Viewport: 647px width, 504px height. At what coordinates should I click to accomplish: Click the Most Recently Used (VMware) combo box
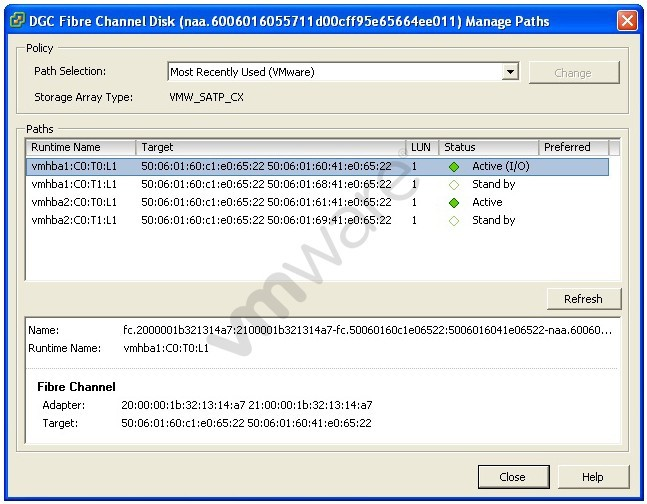click(x=343, y=72)
